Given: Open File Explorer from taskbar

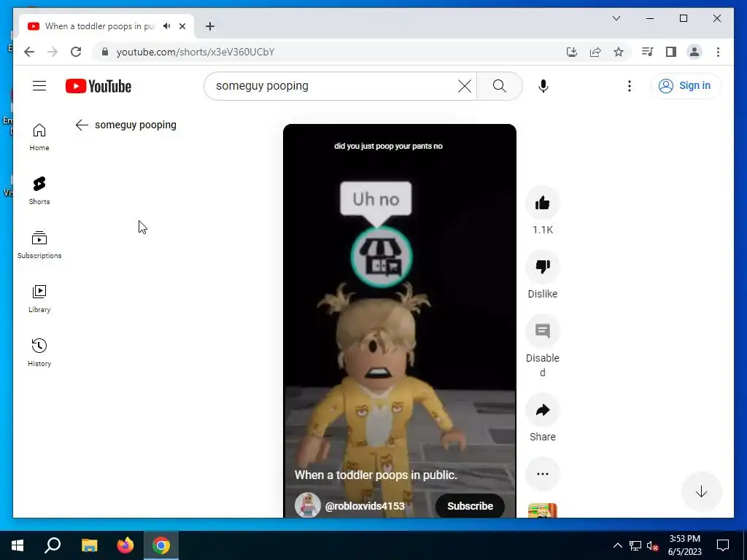Looking at the screenshot, I should pyautogui.click(x=89, y=545).
